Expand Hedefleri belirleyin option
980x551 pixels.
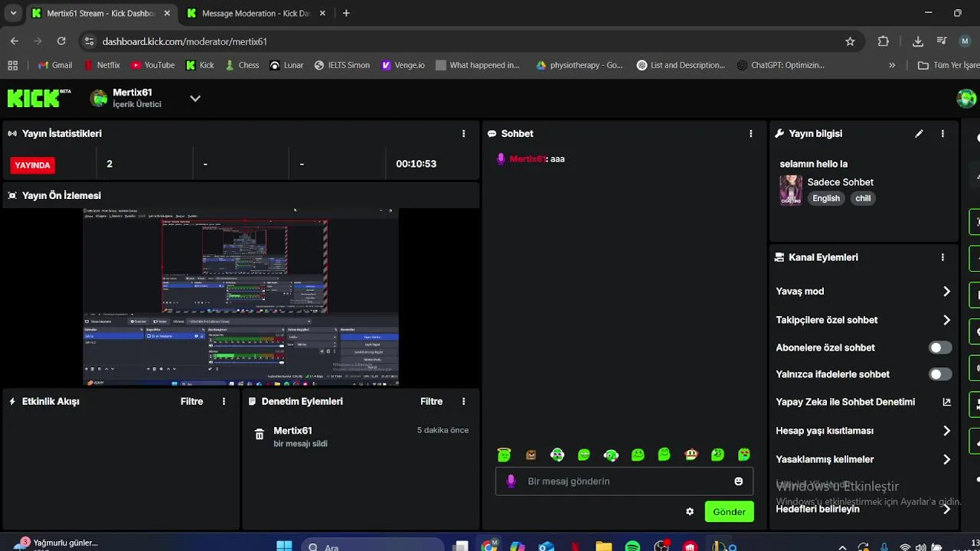tap(946, 509)
